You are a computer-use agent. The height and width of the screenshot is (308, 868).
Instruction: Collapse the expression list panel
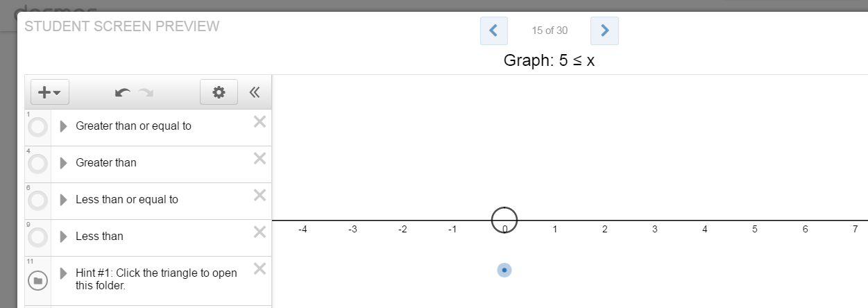pyautogui.click(x=255, y=92)
